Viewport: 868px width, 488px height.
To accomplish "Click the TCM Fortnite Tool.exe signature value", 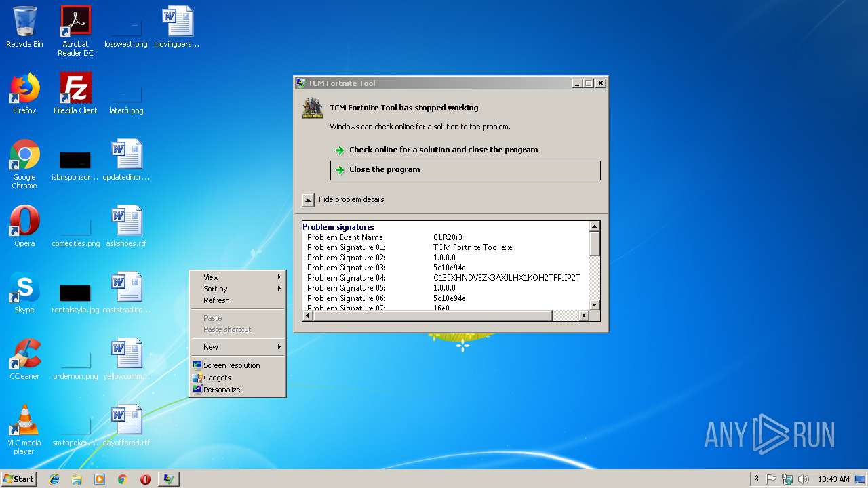I will click(473, 247).
